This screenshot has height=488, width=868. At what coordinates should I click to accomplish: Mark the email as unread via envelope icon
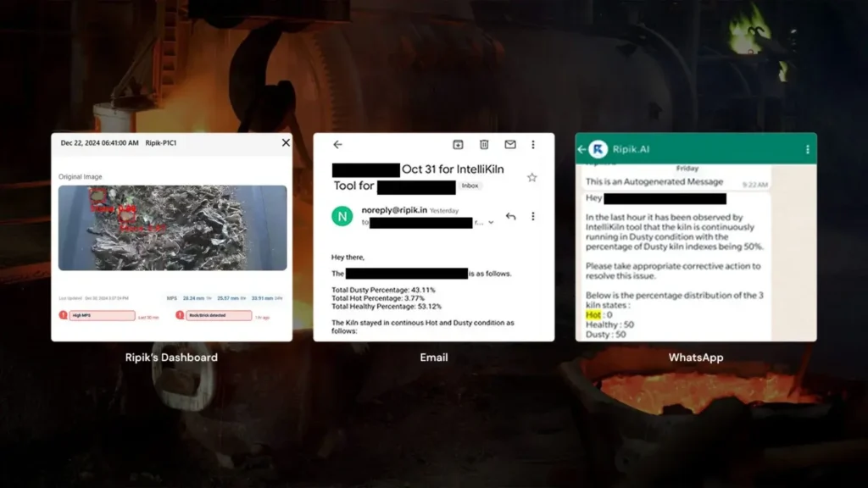tap(510, 145)
